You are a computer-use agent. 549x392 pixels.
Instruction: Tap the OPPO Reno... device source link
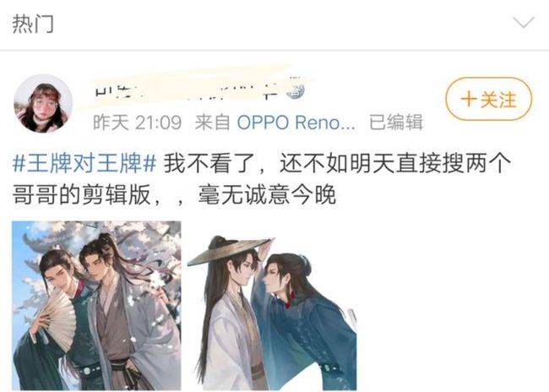point(296,122)
